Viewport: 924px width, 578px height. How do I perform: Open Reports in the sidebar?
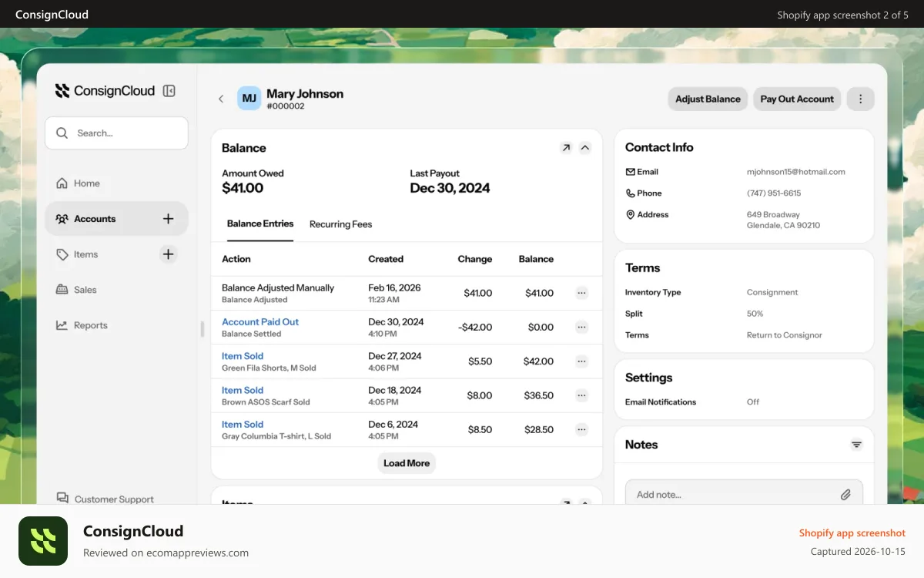(x=116, y=325)
